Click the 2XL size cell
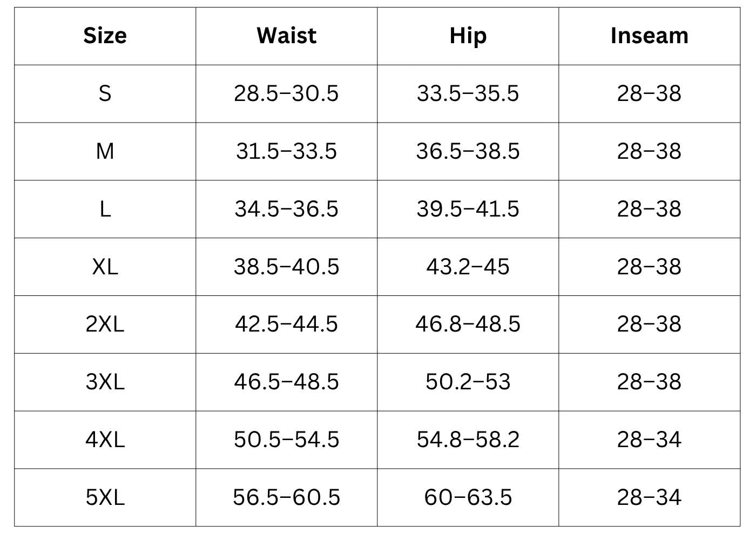 [x=105, y=324]
